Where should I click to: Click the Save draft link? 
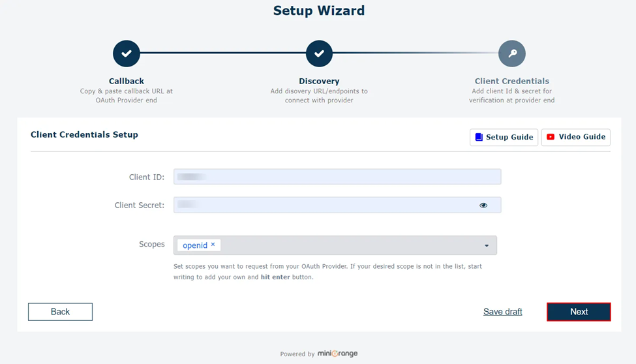click(502, 312)
